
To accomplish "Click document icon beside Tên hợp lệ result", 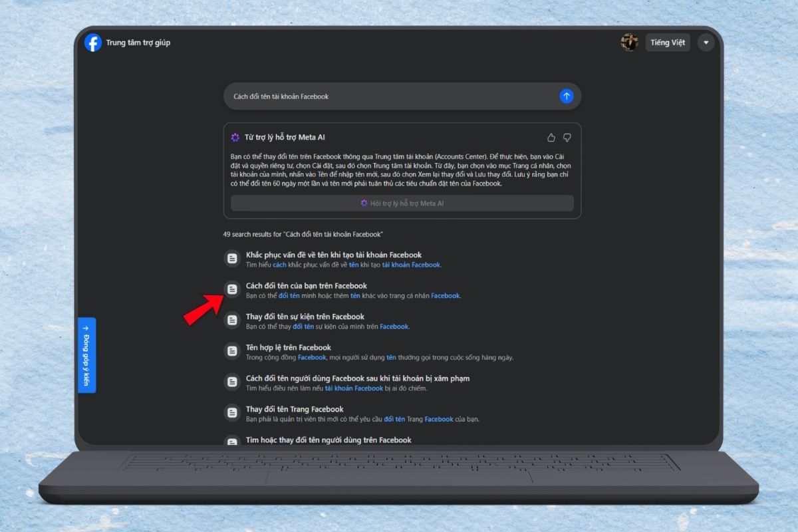I will coord(231,350).
